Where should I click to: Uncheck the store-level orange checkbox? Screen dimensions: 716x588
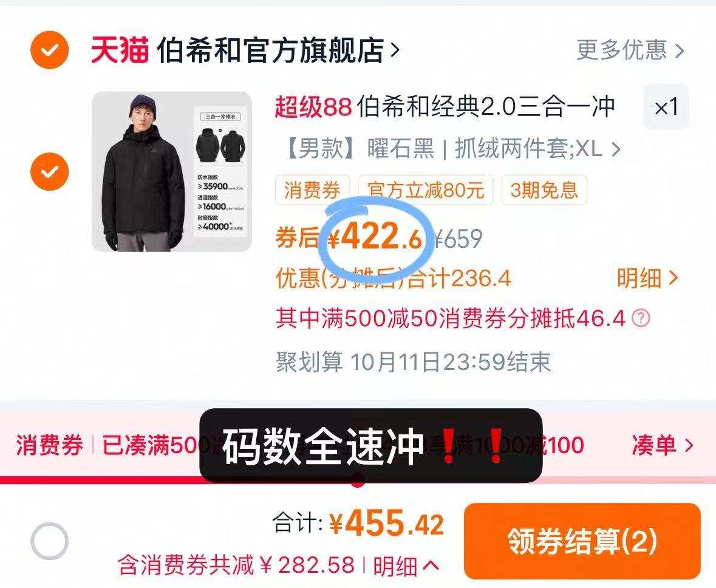coord(49,50)
